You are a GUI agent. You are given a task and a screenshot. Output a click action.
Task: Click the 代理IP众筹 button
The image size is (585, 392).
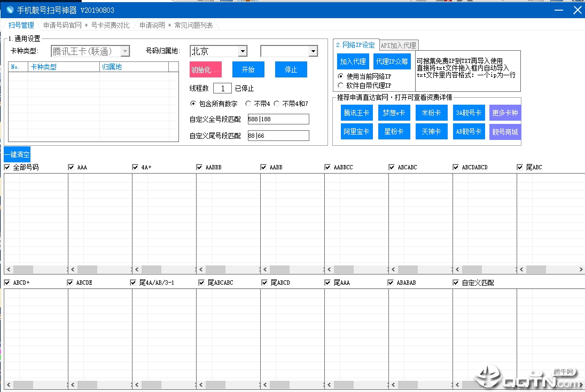click(392, 61)
